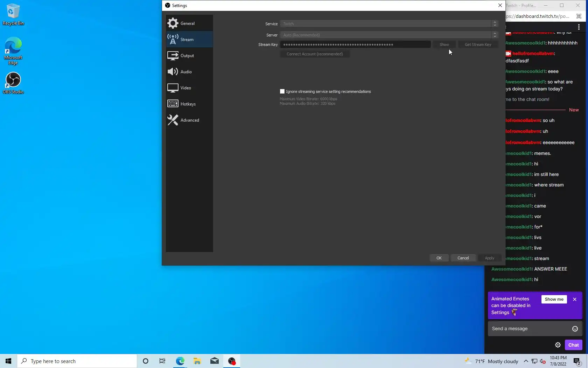588x368 pixels.
Task: Close the Settings dialog window
Action: pos(500,5)
